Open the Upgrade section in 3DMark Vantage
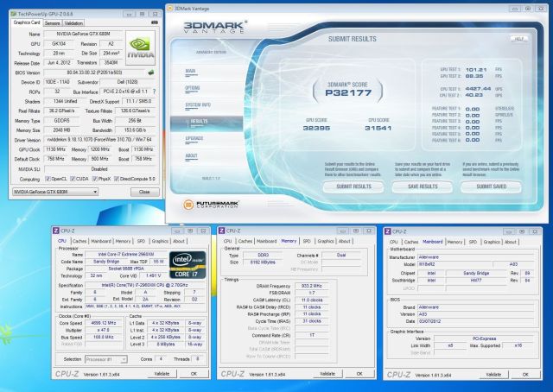This screenshot has width=553, height=392. coord(194,139)
